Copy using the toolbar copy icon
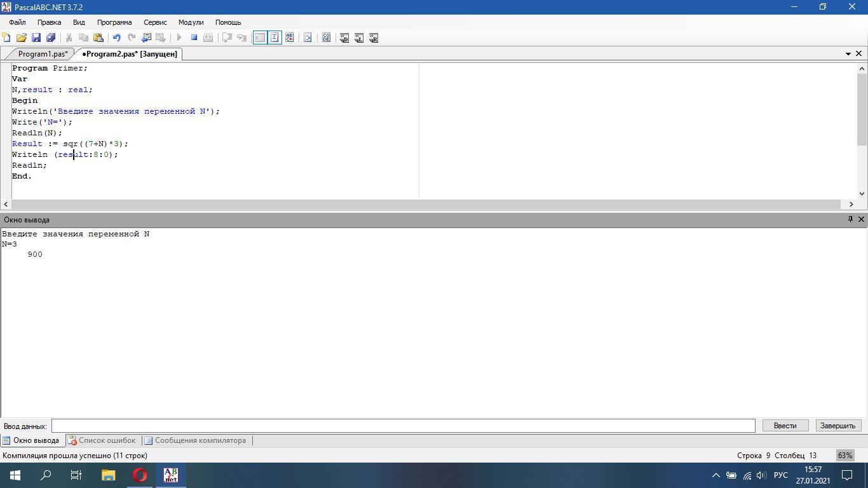The width and height of the screenshot is (868, 488). point(83,37)
